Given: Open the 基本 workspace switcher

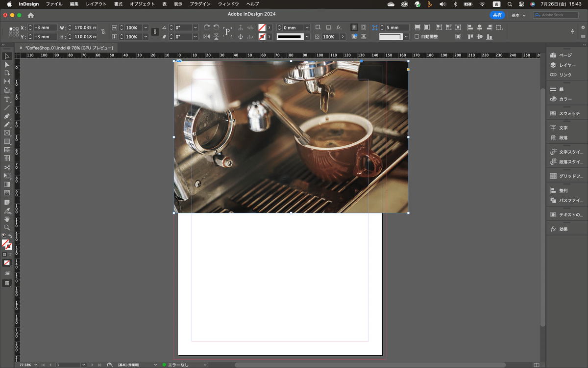Looking at the screenshot, I should pos(518,15).
